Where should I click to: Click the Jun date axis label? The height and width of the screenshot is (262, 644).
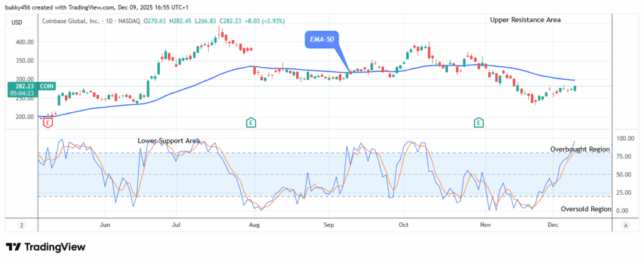pos(106,225)
